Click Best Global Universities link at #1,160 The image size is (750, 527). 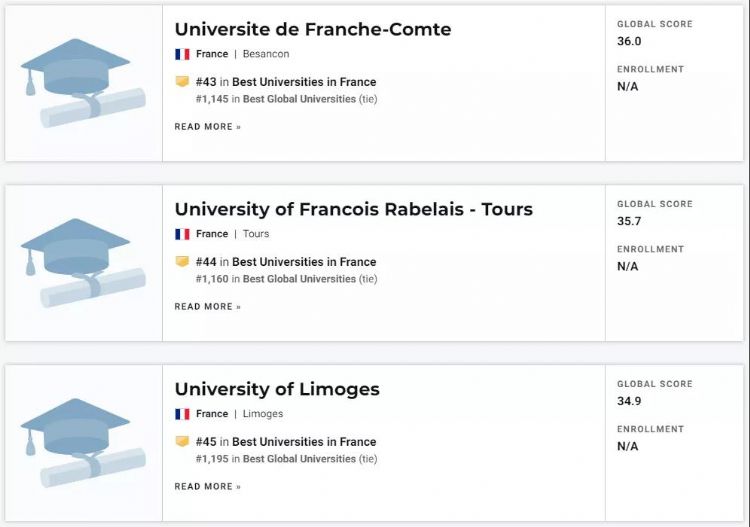(x=299, y=279)
